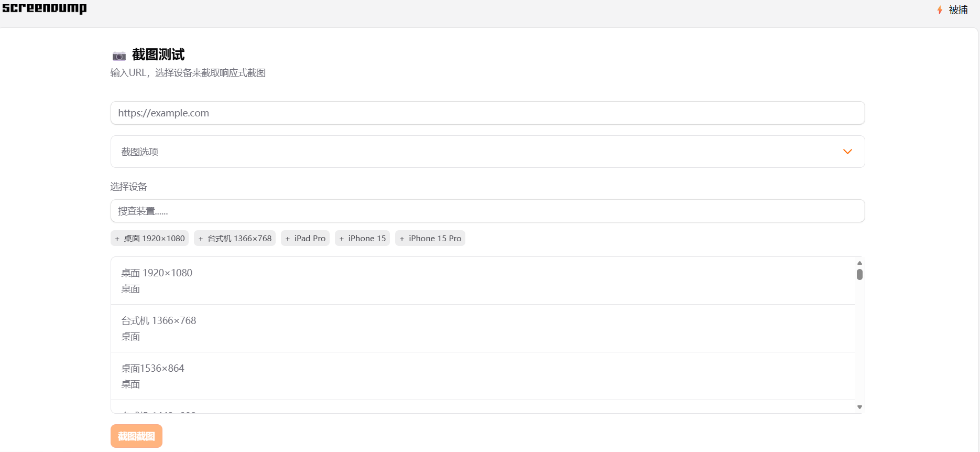Screen dimensions: 980x452
Task: Click the device list scrollbar up arrow
Action: [x=859, y=263]
